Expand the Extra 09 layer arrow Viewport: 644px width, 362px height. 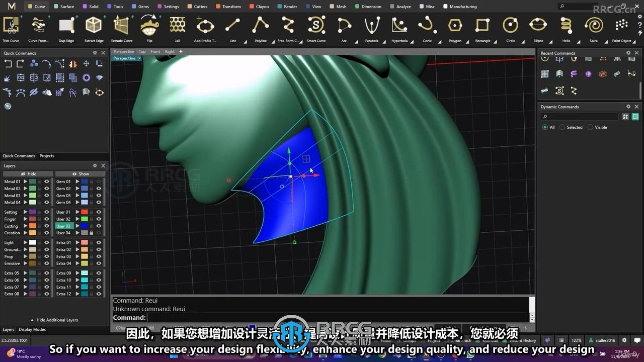(77, 273)
